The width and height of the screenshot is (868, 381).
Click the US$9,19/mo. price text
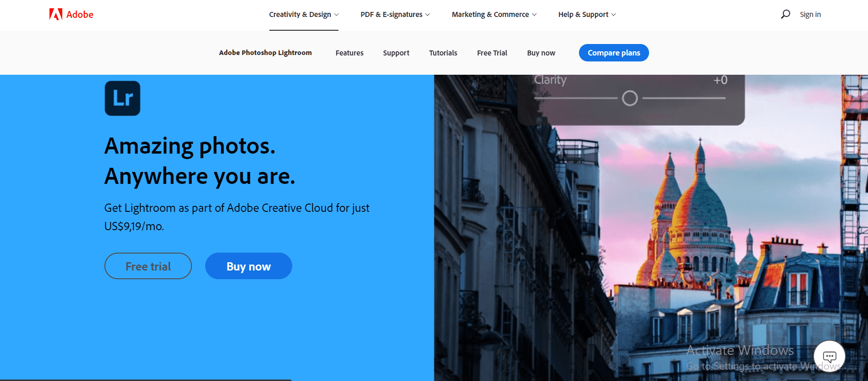click(x=134, y=226)
